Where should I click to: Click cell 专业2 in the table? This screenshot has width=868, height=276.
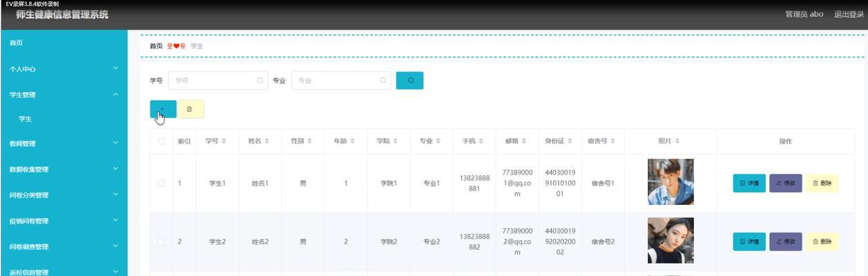pos(432,241)
